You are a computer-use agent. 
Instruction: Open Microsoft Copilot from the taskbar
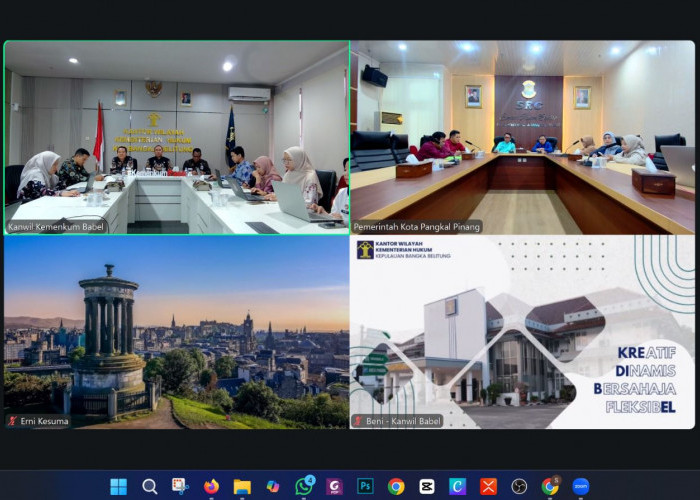pyautogui.click(x=272, y=486)
